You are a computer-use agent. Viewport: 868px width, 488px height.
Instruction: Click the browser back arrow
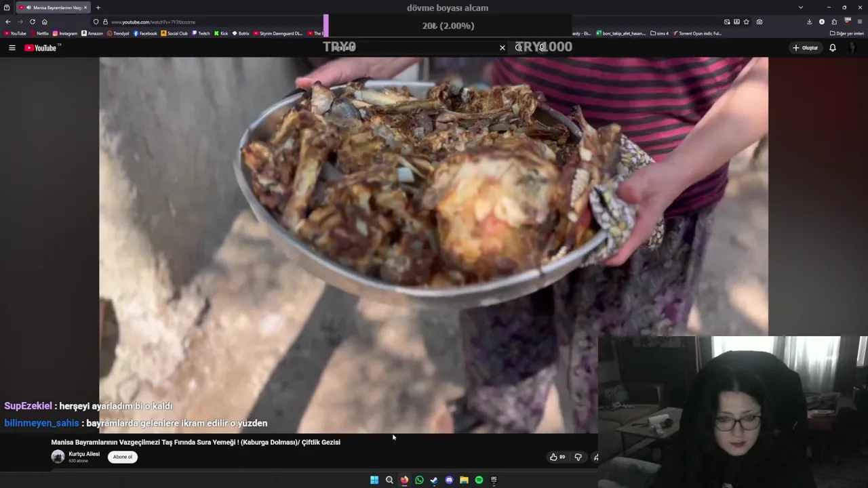pos(8,22)
